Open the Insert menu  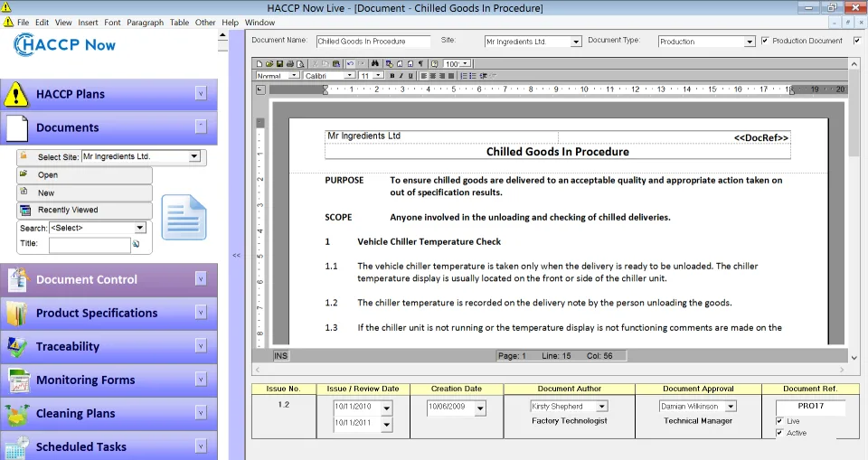coord(88,23)
